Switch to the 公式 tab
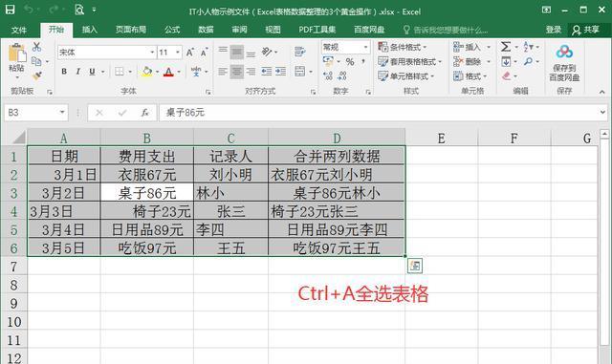This screenshot has width=612, height=364. (172, 30)
